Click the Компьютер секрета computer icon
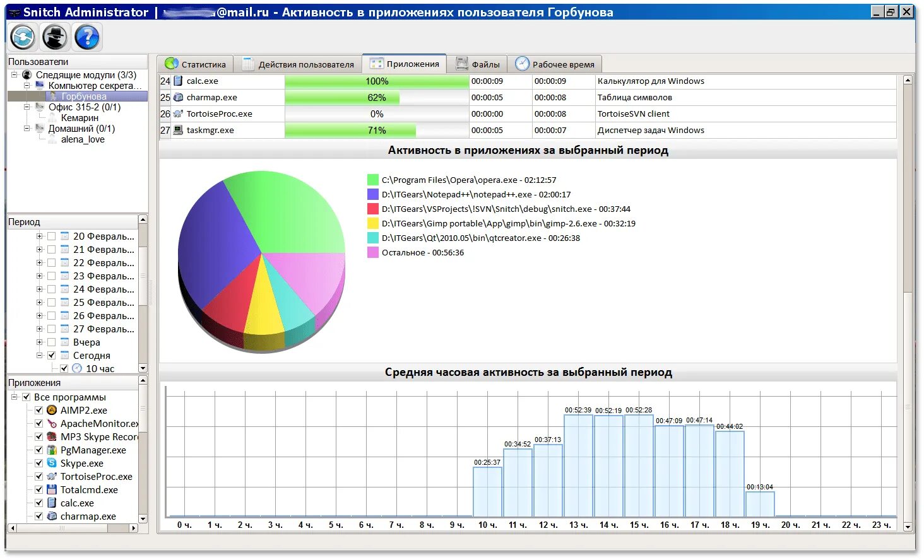924x560 pixels. pyautogui.click(x=39, y=85)
